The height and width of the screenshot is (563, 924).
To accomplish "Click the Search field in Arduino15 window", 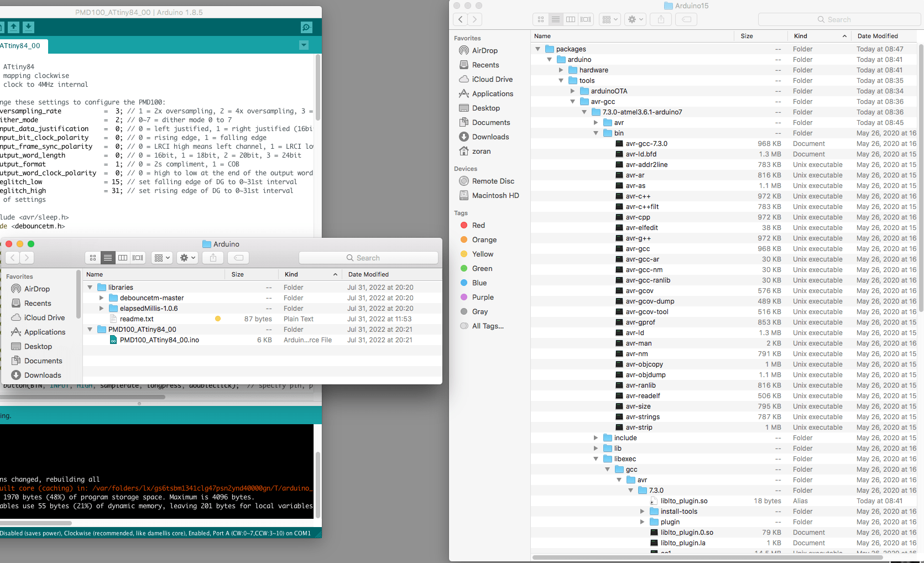I will (839, 19).
